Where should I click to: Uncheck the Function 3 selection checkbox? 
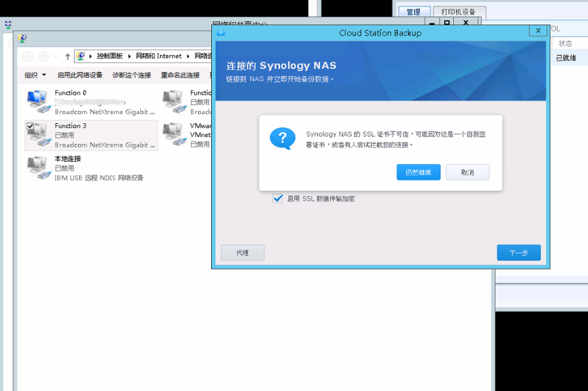coord(30,126)
